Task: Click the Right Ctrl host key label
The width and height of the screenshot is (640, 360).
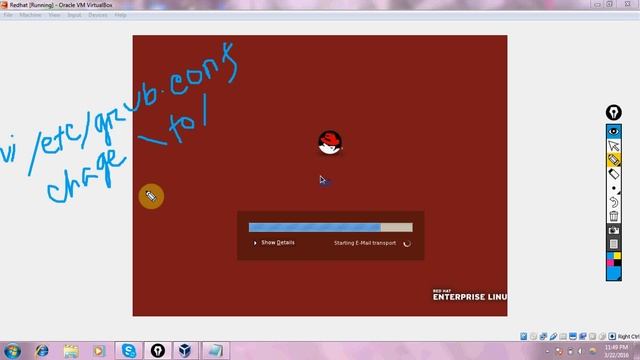Action: [629, 336]
